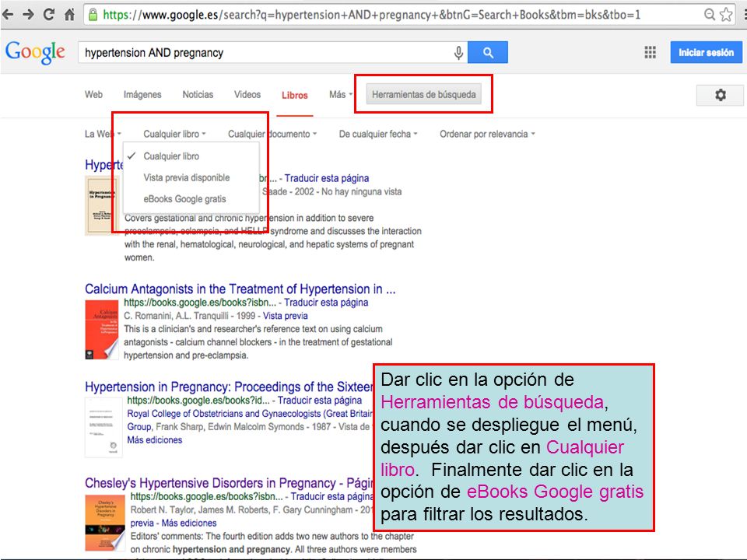Screen dimensions: 747x560
Task: Click the blue search magnifier button
Action: (x=488, y=52)
